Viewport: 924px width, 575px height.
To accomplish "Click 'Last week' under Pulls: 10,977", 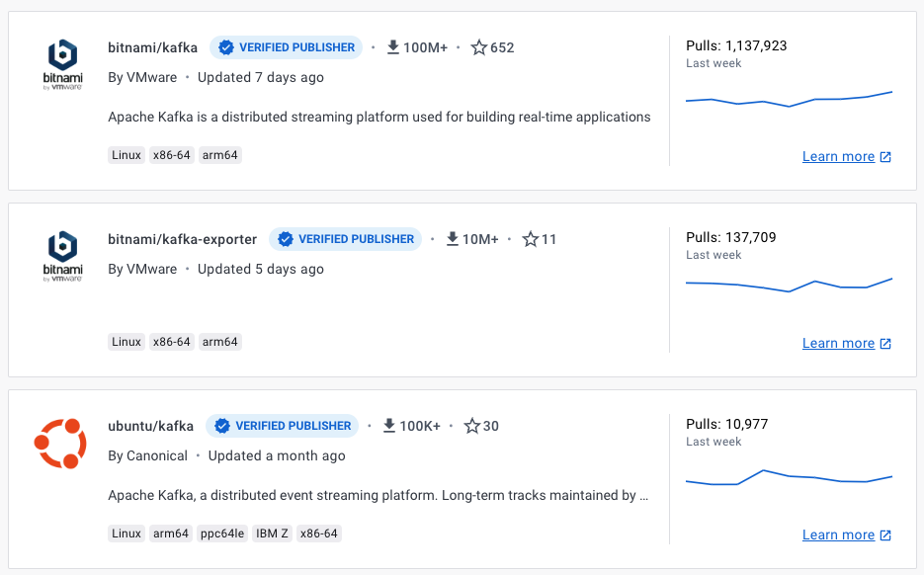I will pos(714,442).
